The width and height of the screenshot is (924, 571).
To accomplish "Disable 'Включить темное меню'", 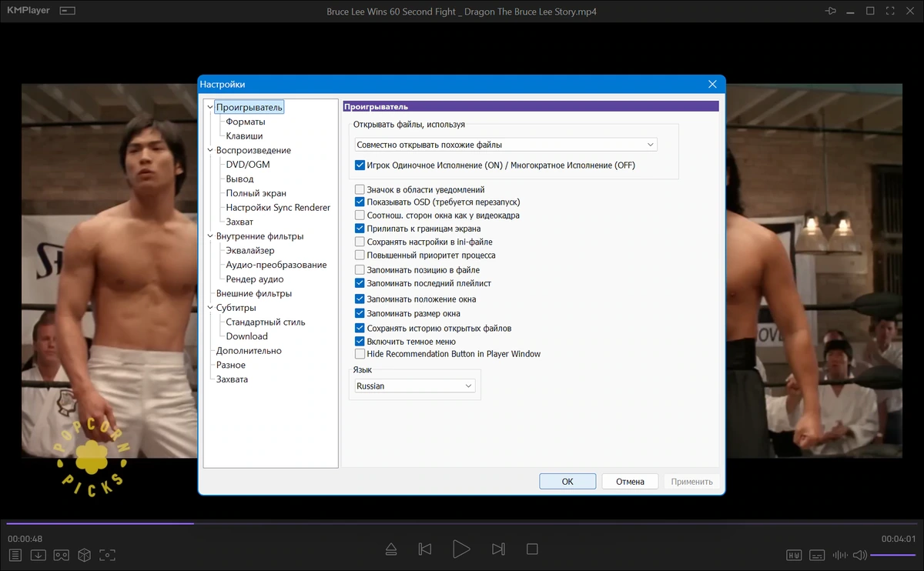I will click(360, 342).
